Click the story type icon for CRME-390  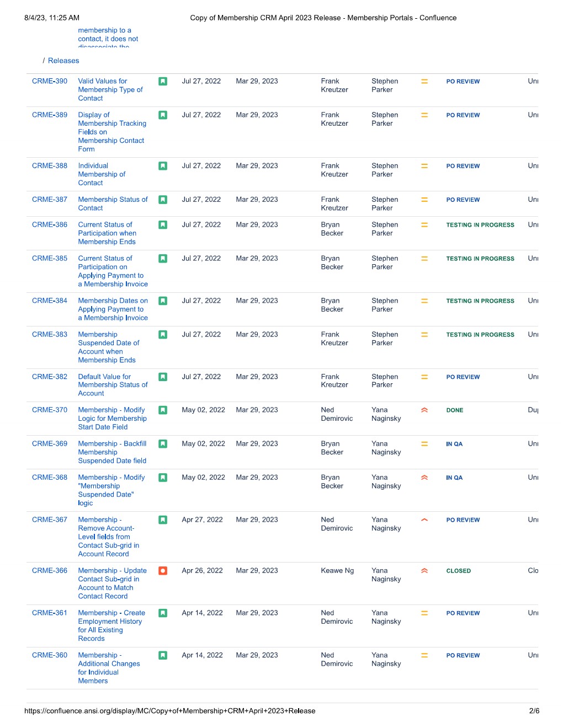point(163,81)
